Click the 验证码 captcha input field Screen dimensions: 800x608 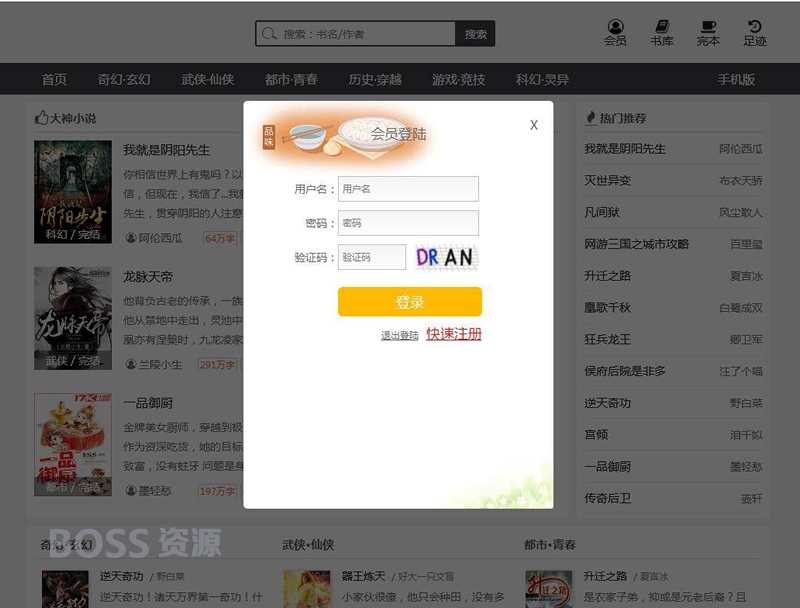click(372, 257)
